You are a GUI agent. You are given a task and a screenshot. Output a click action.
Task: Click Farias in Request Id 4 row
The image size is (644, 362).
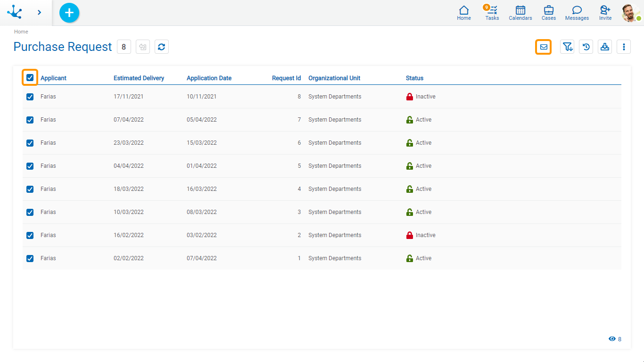pos(48,189)
